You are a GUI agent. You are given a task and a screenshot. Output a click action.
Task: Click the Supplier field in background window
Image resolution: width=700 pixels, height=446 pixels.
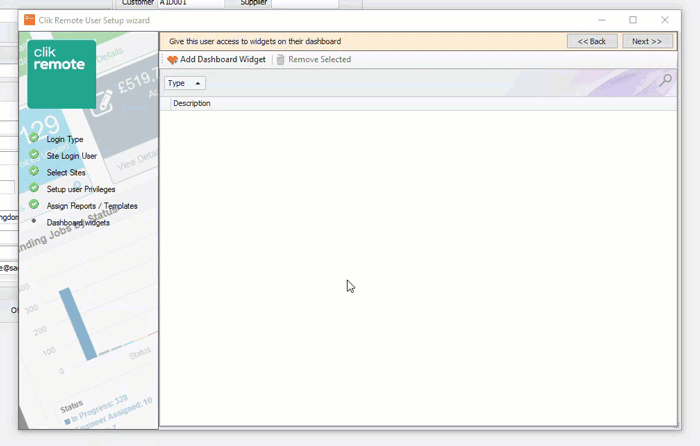point(305,3)
